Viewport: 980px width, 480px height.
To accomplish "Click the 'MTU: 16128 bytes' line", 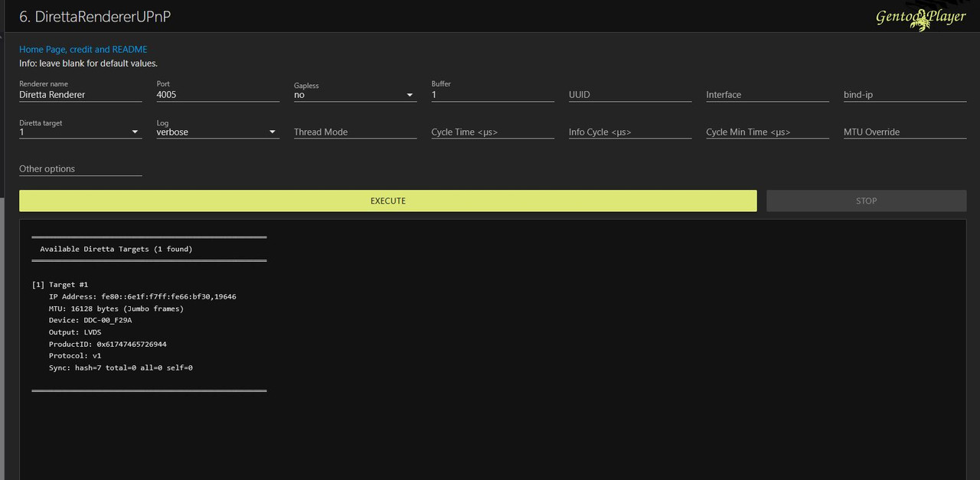I will click(x=116, y=309).
